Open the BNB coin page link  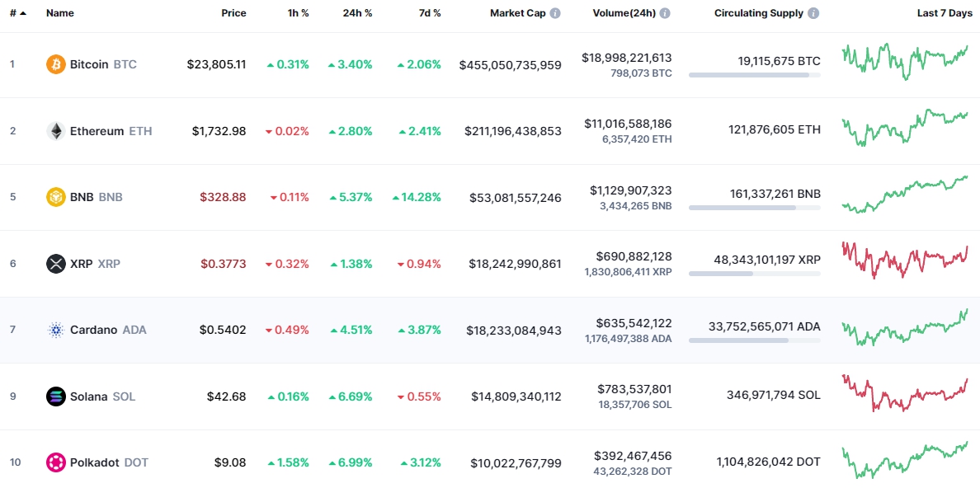pyautogui.click(x=84, y=198)
